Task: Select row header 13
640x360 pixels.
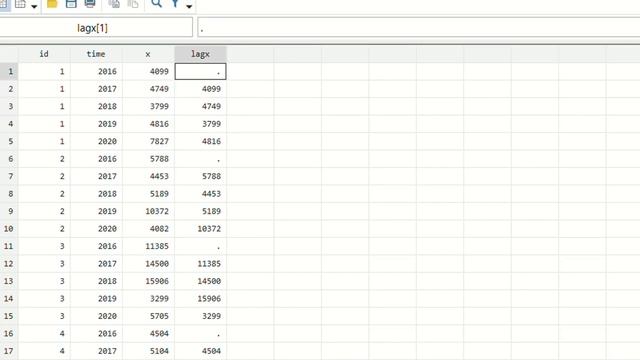Action: click(x=9, y=281)
